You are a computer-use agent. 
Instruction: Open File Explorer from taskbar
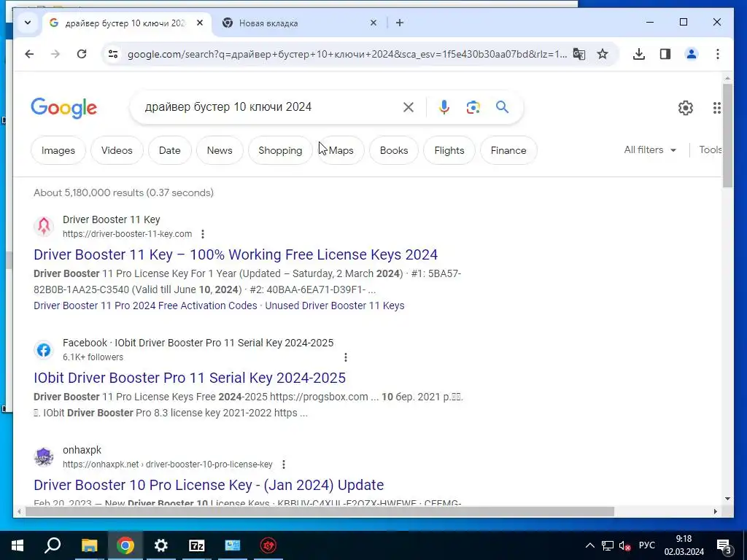pyautogui.click(x=89, y=545)
